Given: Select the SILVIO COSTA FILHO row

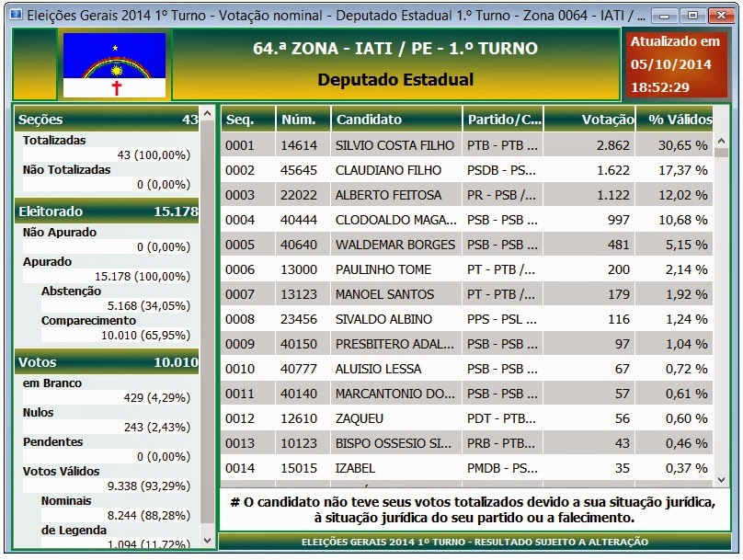Looking at the screenshot, I should tap(467, 145).
